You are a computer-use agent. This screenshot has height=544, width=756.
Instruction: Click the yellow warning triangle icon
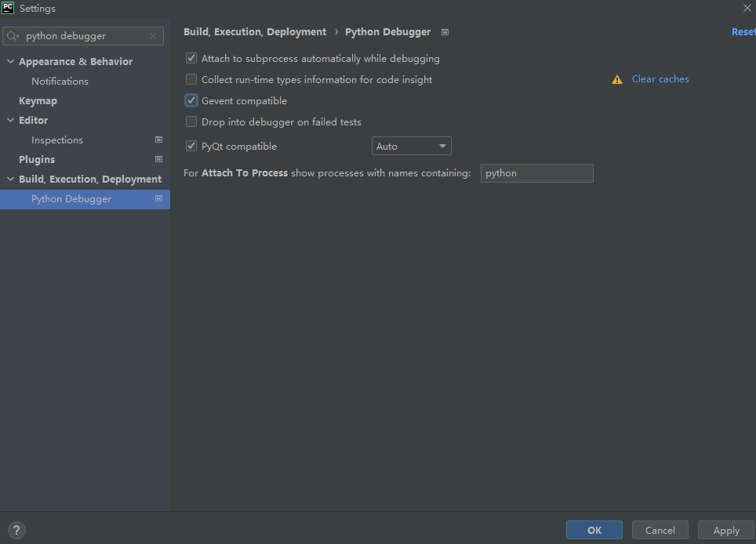pos(616,79)
